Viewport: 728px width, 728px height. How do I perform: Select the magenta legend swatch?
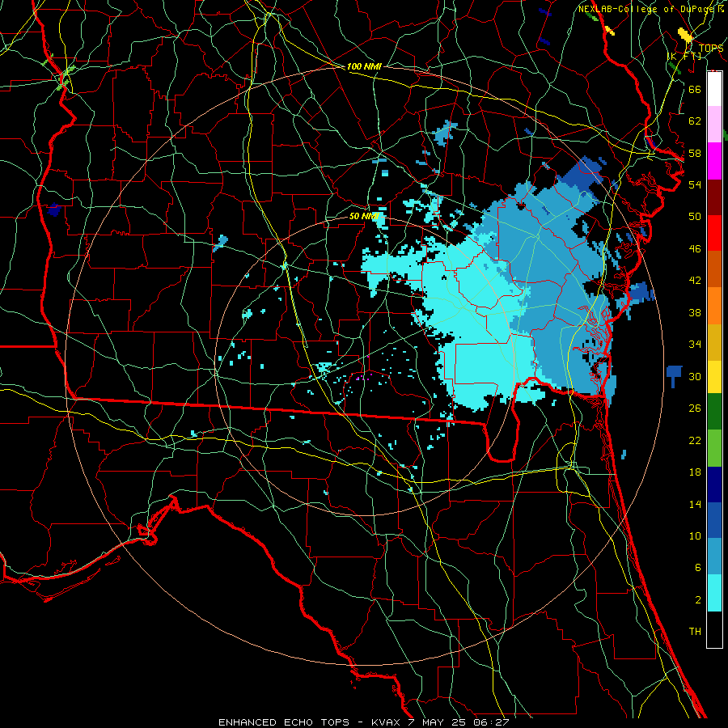tap(714, 161)
